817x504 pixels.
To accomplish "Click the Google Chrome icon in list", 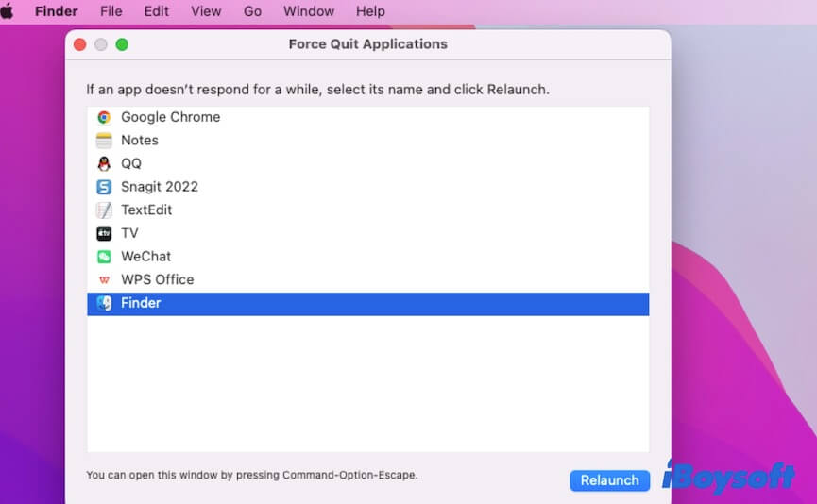I will 104,117.
